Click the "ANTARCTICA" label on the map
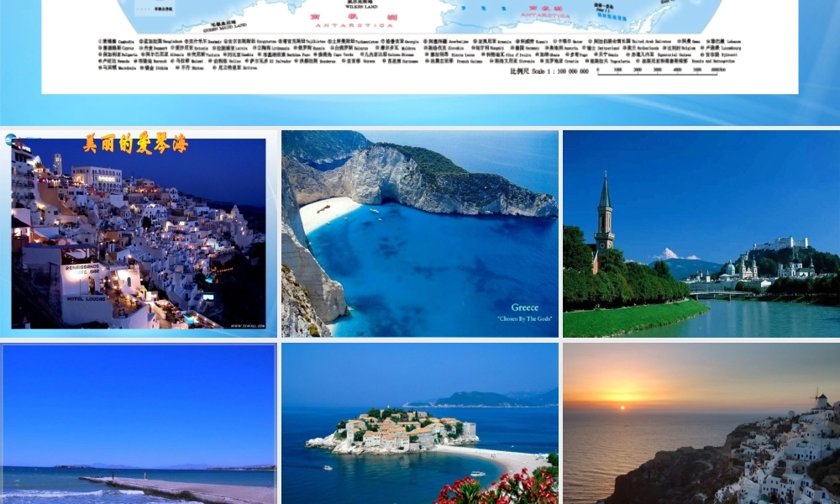Screen dimensions: 840x504 pos(354,25)
